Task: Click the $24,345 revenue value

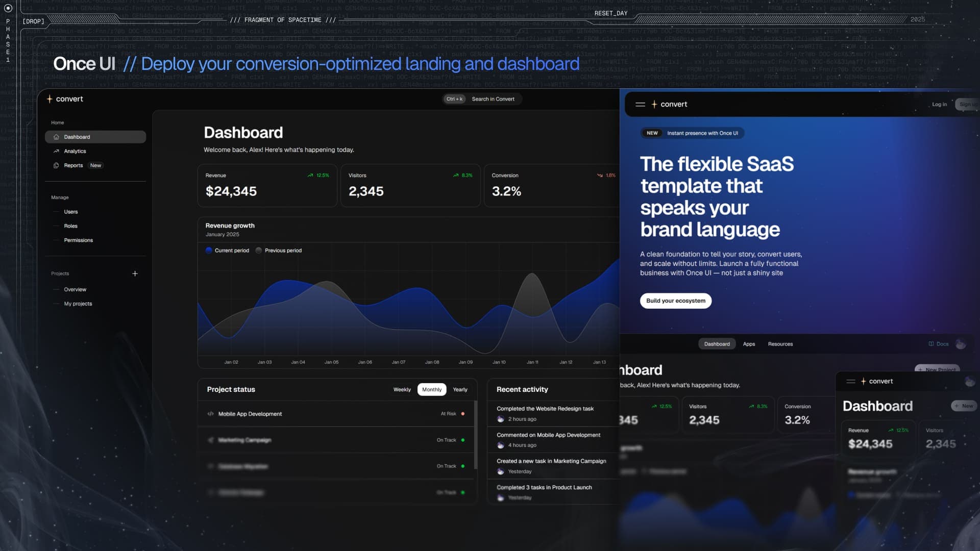Action: point(231,191)
